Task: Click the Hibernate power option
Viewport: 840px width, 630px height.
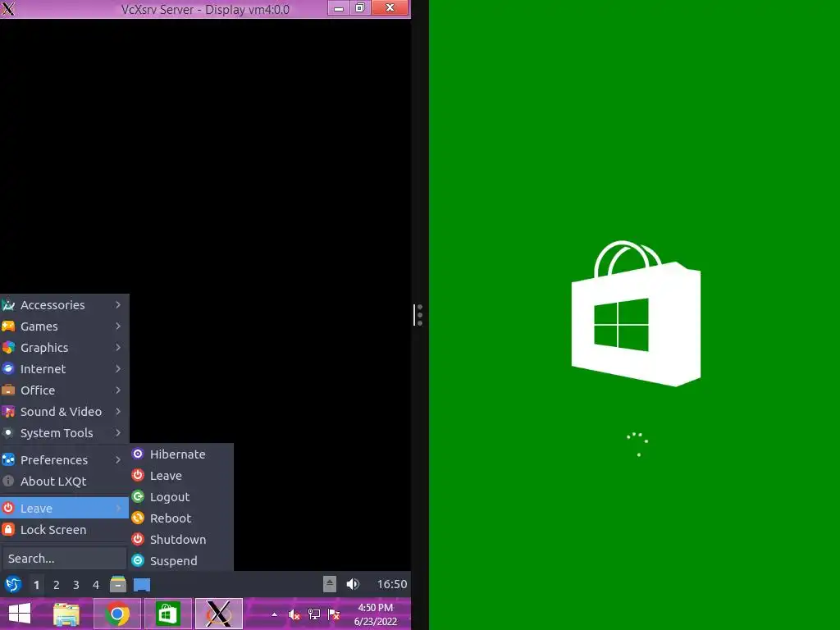Action: click(181, 454)
